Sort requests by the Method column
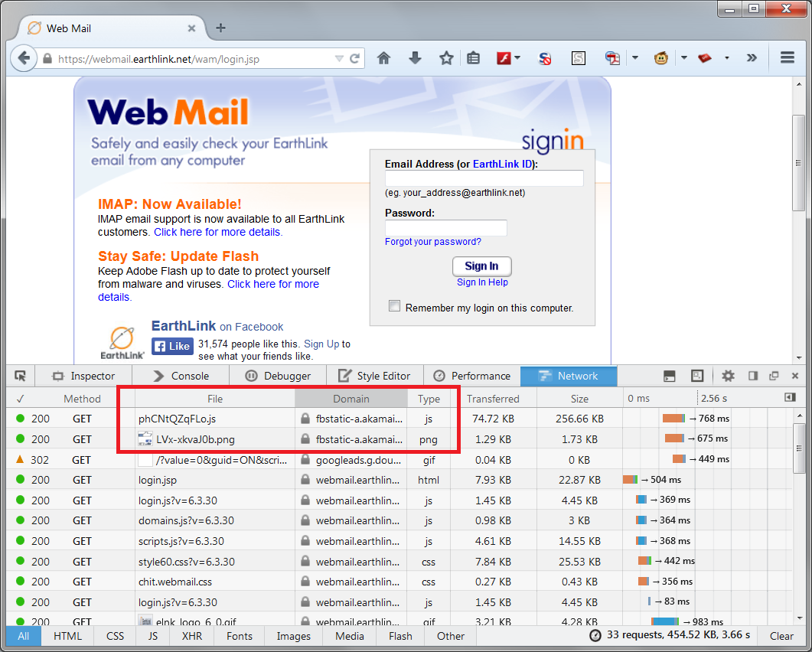This screenshot has height=652, width=812. pyautogui.click(x=82, y=398)
